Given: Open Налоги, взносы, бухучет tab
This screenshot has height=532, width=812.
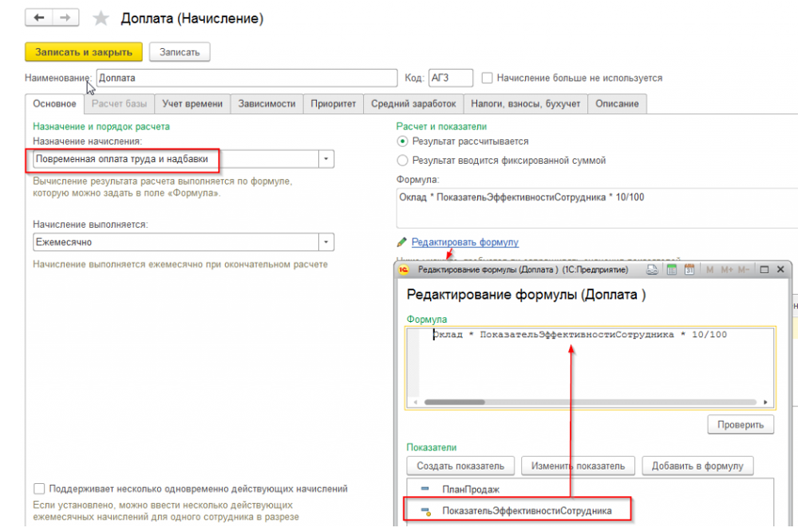Looking at the screenshot, I should 525,104.
